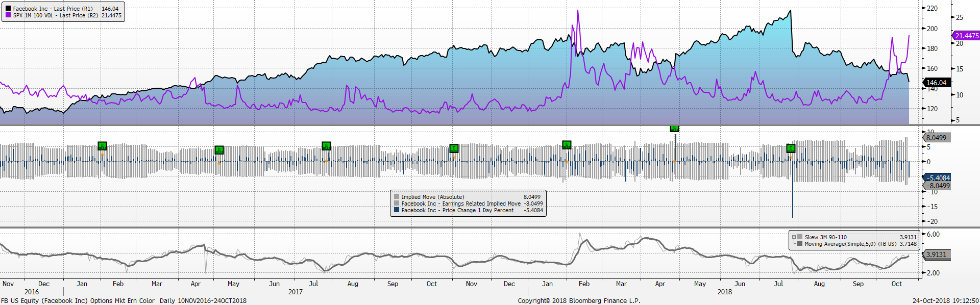The height and width of the screenshot is (305, 980).
Task: Click the 15 volatility axis label
Action: [x=960, y=69]
